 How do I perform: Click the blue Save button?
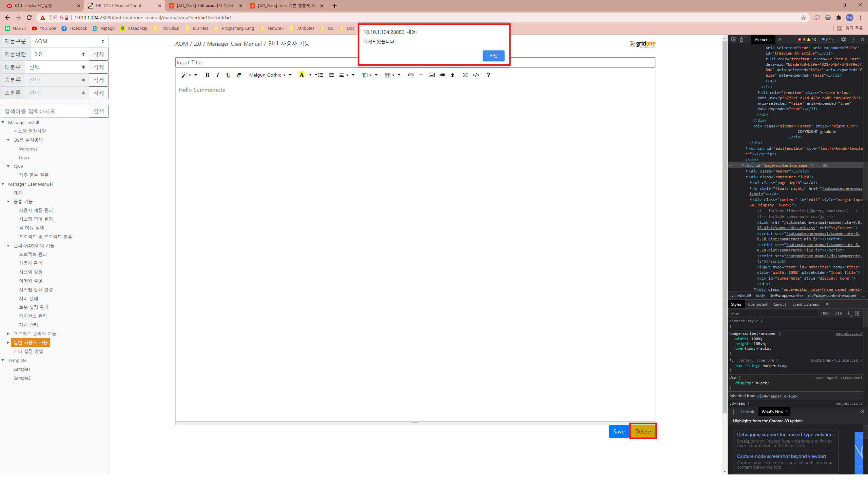(618, 431)
